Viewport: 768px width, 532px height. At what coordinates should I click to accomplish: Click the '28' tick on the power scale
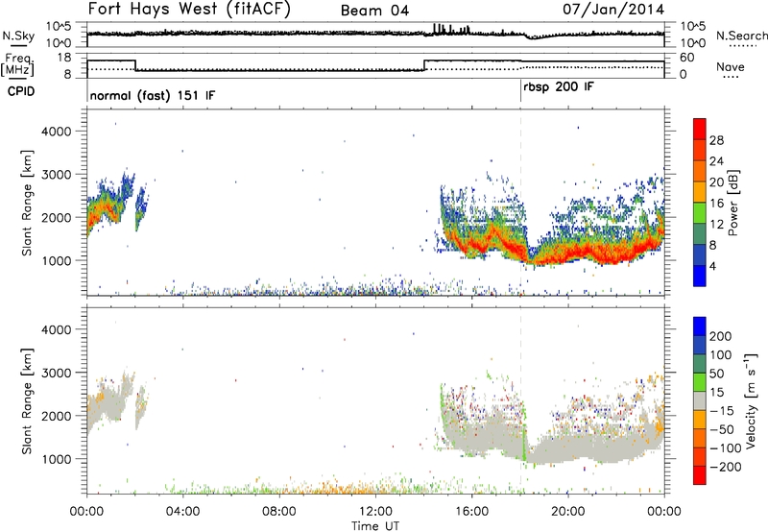[x=716, y=140]
